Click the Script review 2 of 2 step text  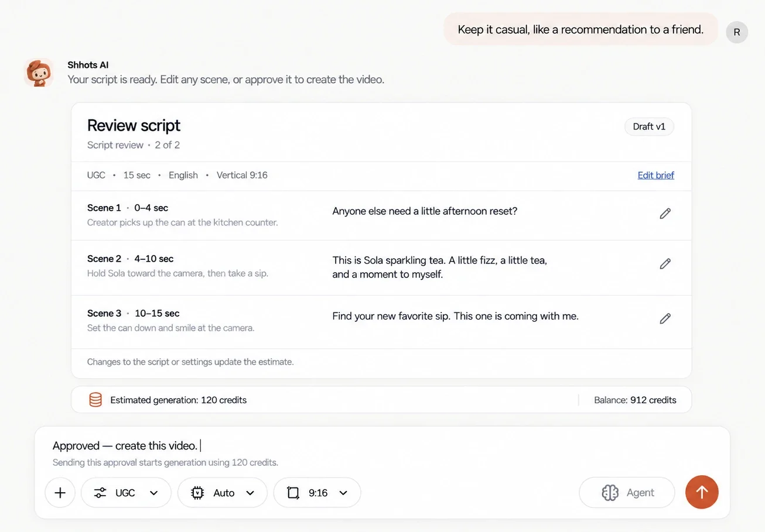[x=134, y=145]
